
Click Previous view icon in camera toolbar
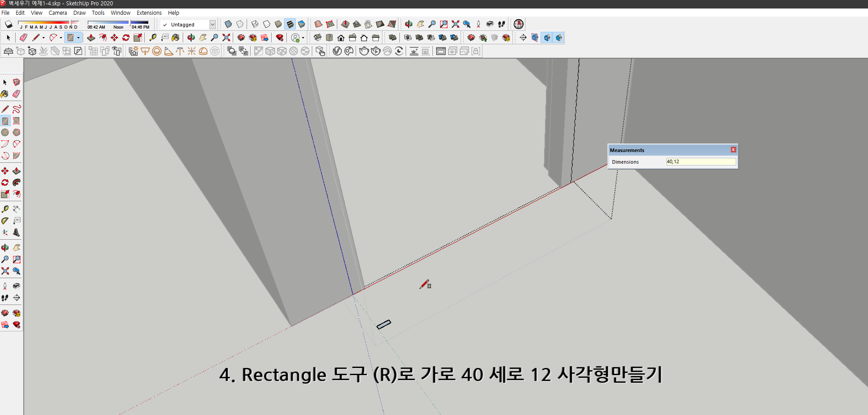point(467,24)
